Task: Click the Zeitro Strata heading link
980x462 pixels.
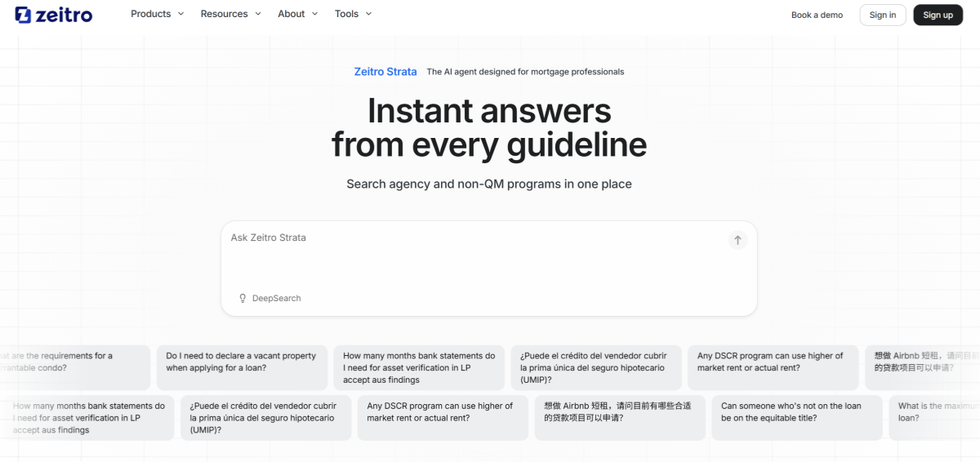Action: (x=385, y=72)
